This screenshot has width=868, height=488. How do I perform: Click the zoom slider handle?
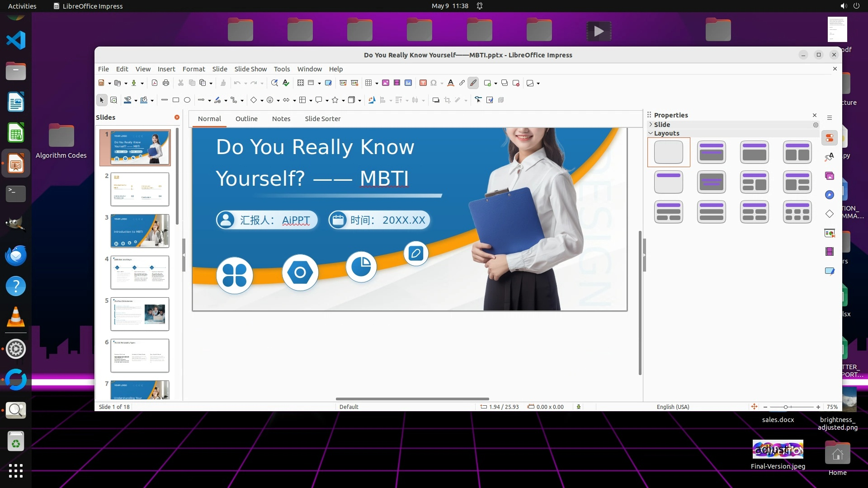786,407
